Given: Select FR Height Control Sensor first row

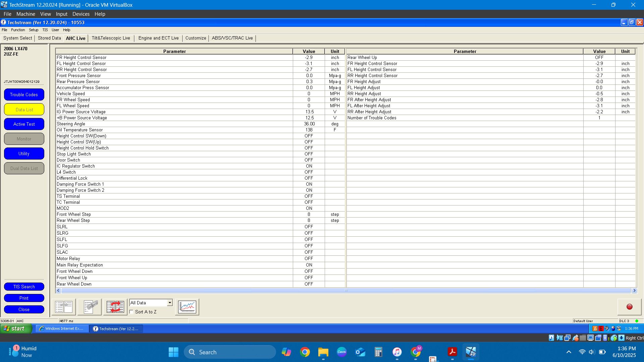Looking at the screenshot, I should [x=200, y=57].
